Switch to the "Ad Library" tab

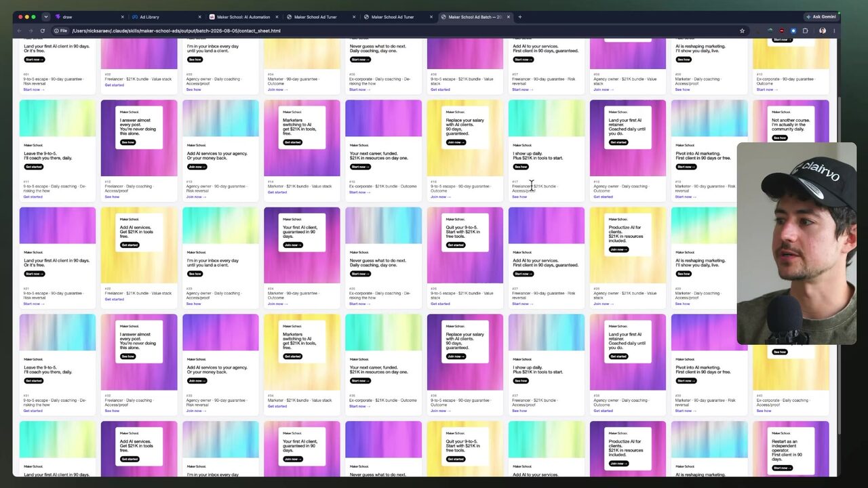(166, 17)
